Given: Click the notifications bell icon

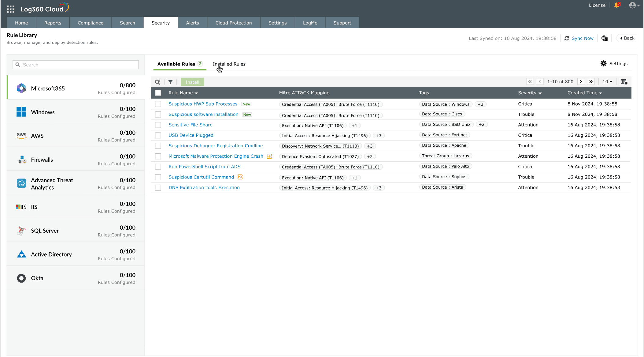Looking at the screenshot, I should [x=616, y=6].
